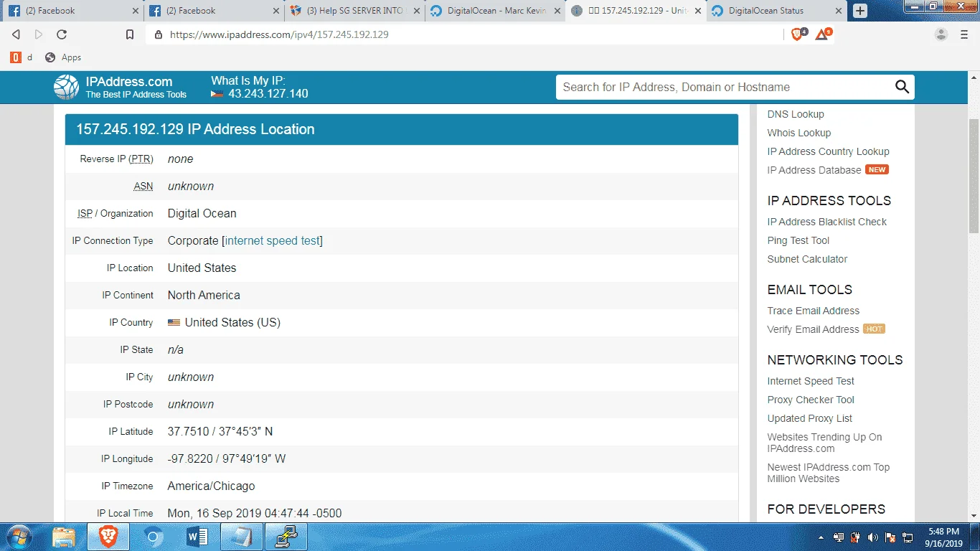Click the IPAddress.com globe logo
980x551 pixels.
click(66, 87)
